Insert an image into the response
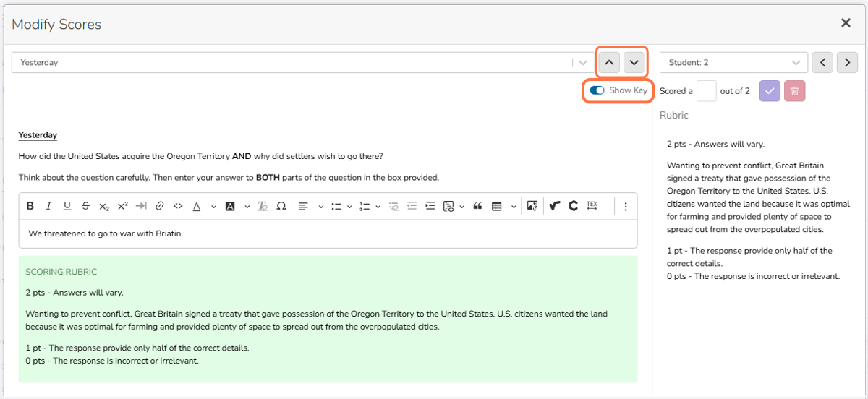This screenshot has height=399, width=868. pyautogui.click(x=532, y=206)
